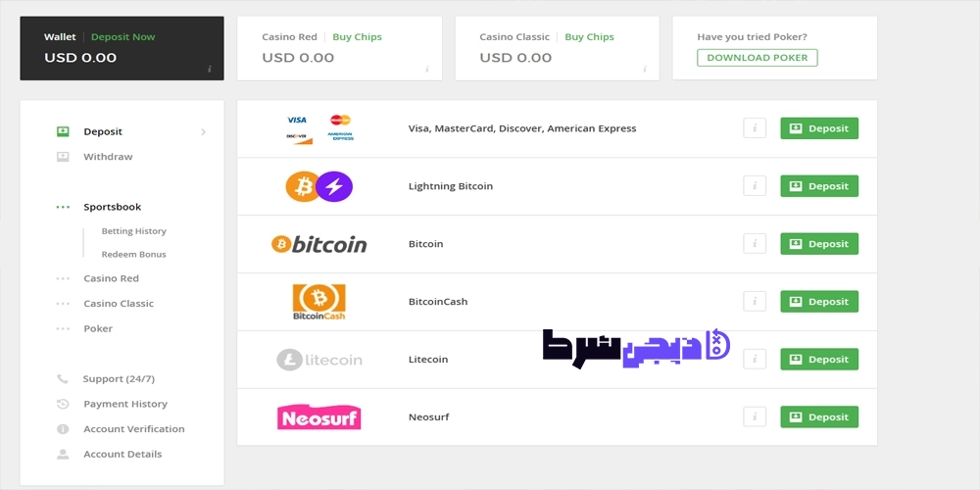Screen dimensions: 980x490
Task: Expand the Poker sidebar section
Action: click(98, 328)
